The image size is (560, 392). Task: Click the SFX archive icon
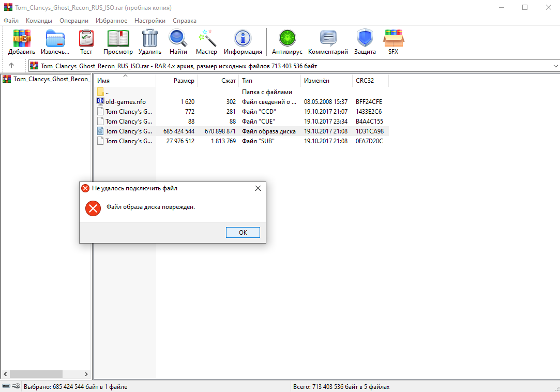pos(393,38)
